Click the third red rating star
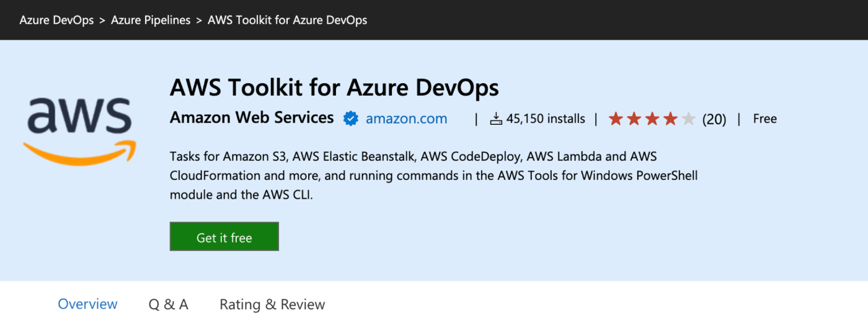The image size is (868, 321). 652,119
